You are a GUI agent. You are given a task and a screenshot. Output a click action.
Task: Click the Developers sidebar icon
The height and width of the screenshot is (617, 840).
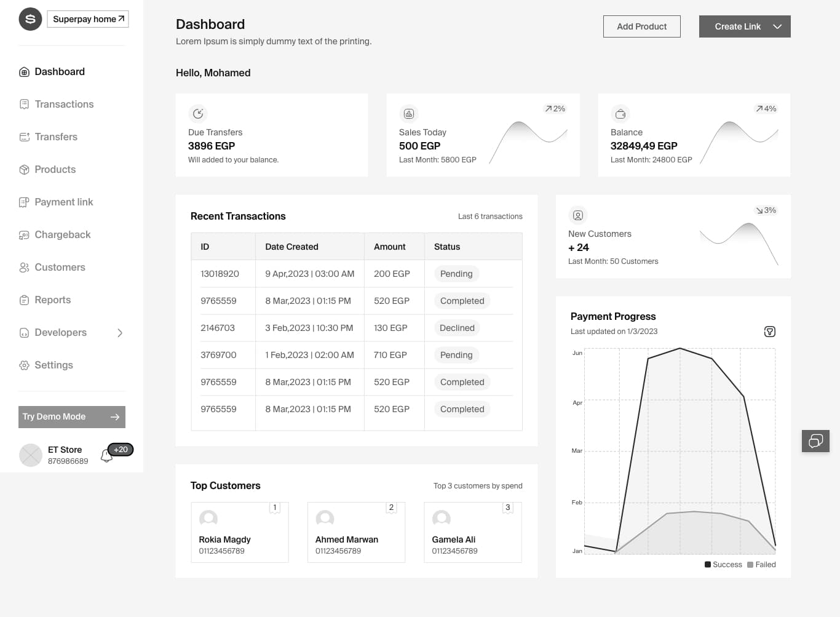point(24,333)
